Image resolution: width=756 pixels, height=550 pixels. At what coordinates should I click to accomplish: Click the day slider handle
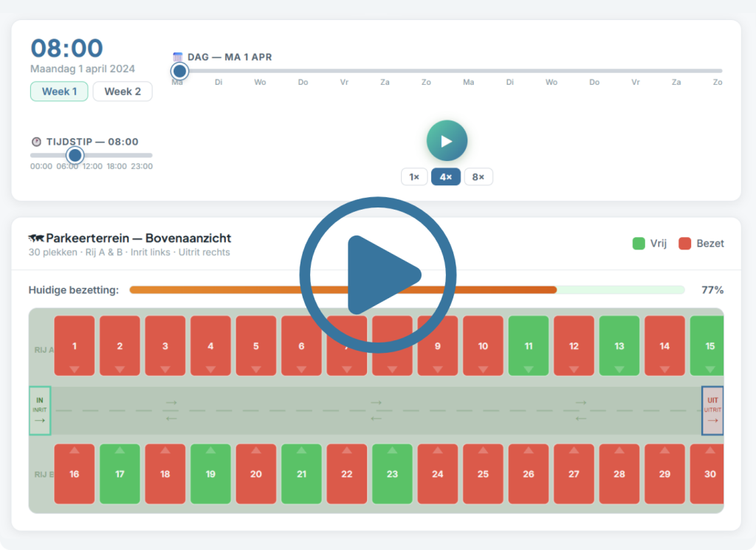click(179, 71)
